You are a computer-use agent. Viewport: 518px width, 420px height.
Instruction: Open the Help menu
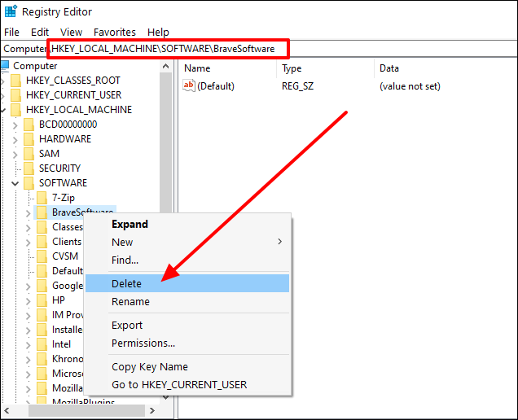(158, 32)
